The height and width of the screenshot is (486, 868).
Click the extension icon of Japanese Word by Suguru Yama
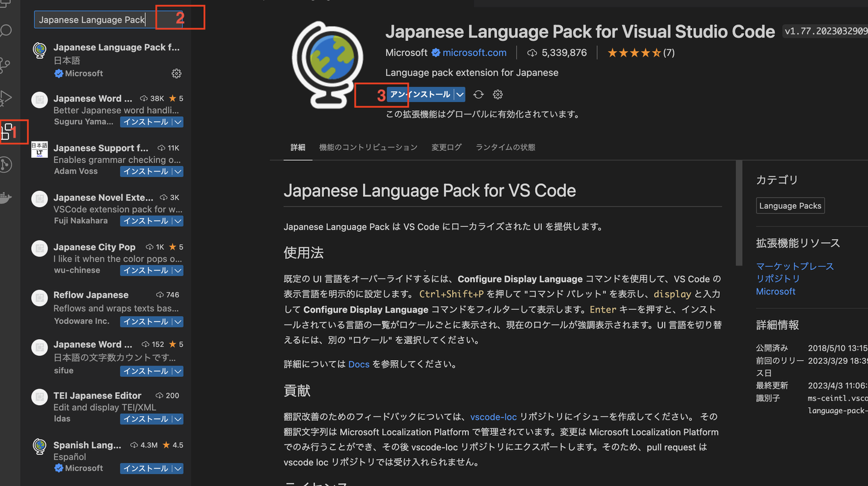[40, 100]
